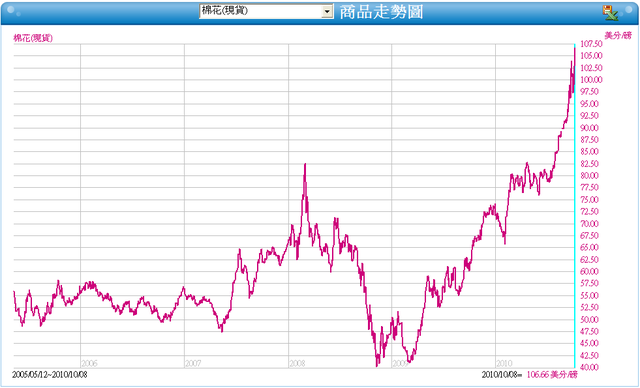Screen dimensions: 640x388
Task: Click the 美分/磅 unit label at top right
Action: click(618, 36)
